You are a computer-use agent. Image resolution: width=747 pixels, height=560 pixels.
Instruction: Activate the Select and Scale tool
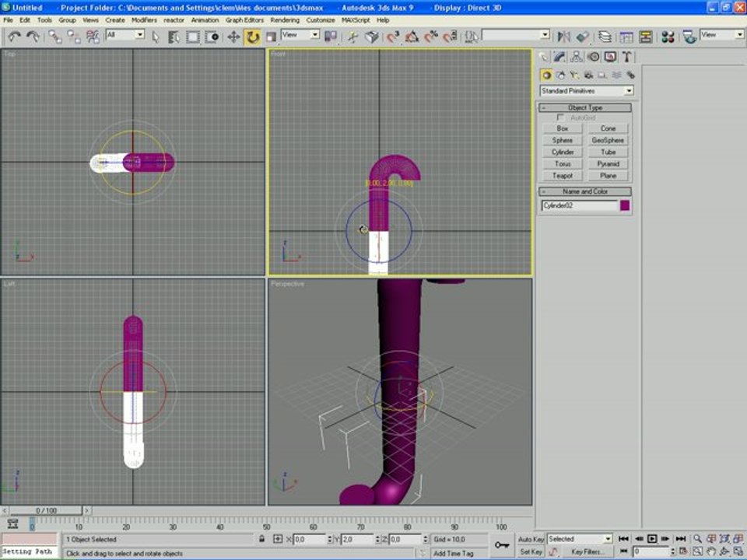[271, 37]
